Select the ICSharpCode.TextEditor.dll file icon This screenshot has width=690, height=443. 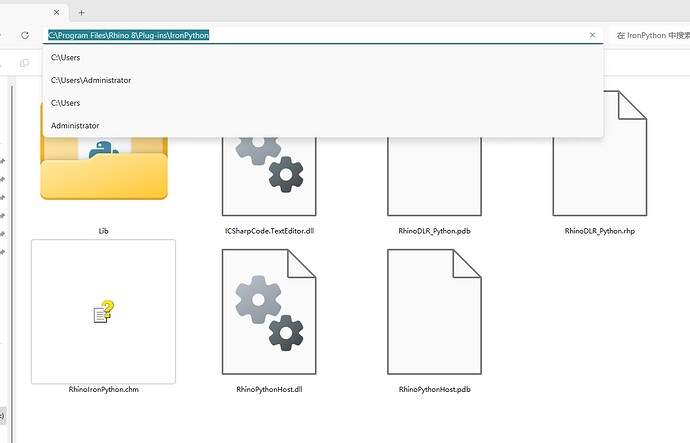(x=269, y=176)
